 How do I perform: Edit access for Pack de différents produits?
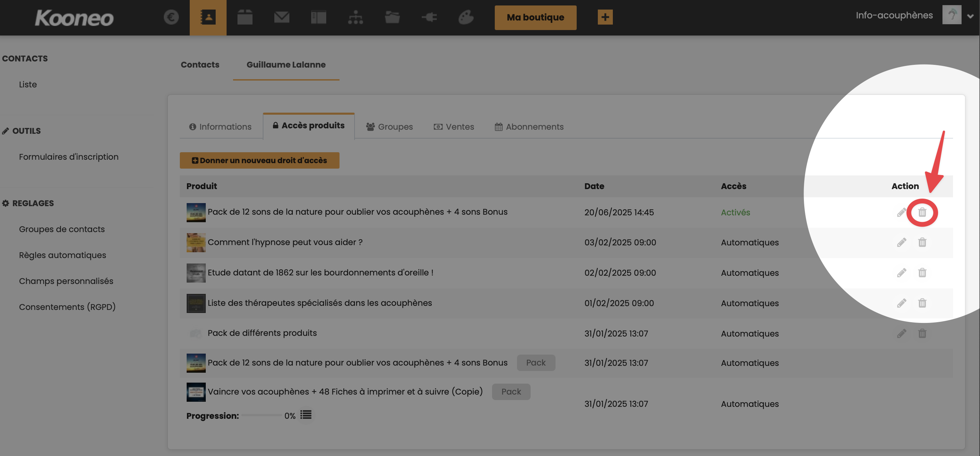click(x=901, y=334)
